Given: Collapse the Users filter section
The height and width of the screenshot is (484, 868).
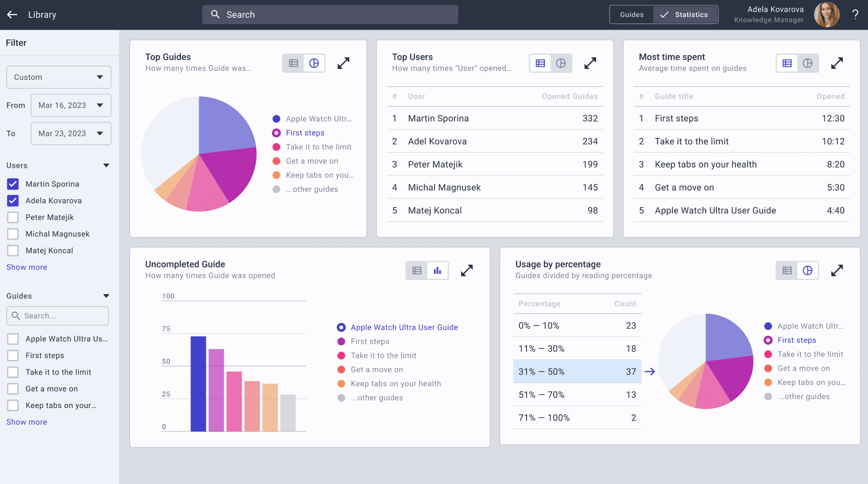Looking at the screenshot, I should [x=106, y=166].
